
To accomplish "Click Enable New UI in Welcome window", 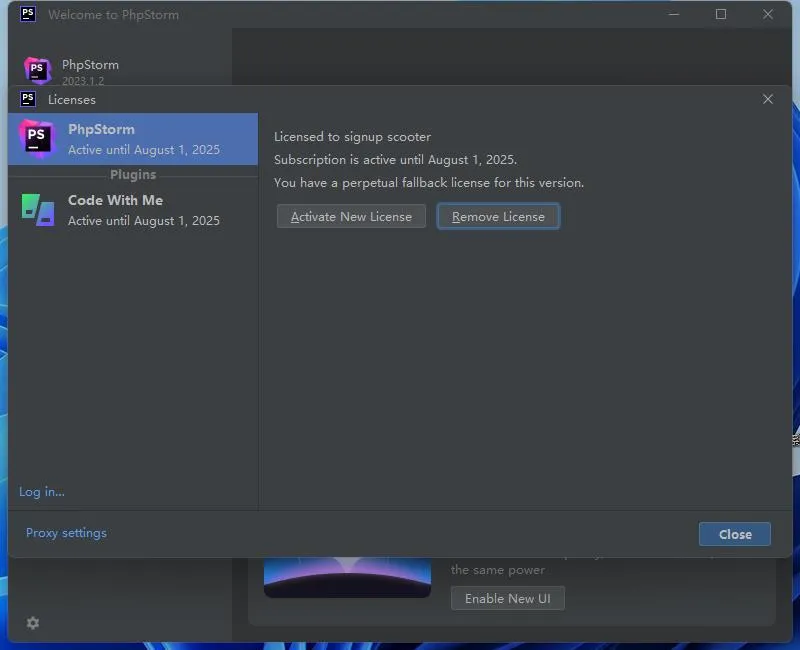I will (508, 598).
